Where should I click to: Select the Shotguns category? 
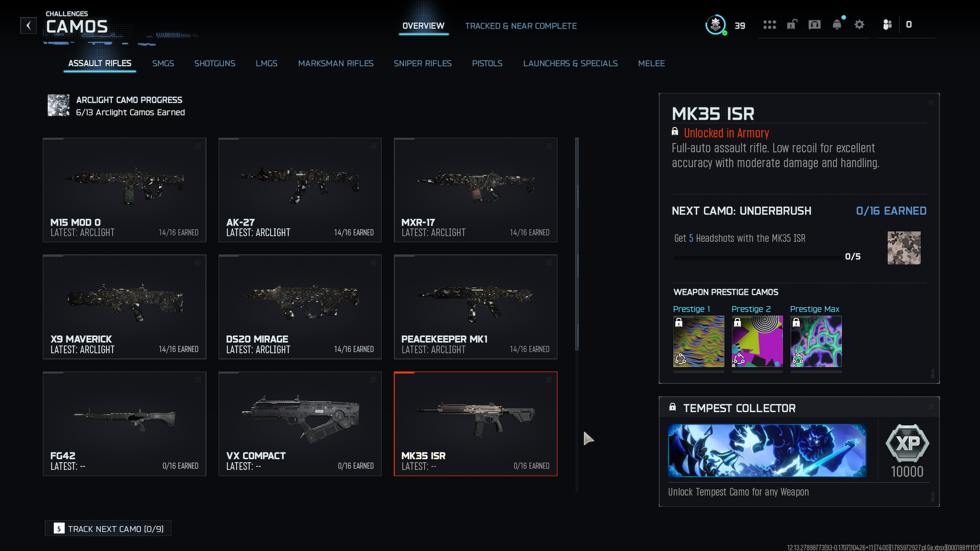pyautogui.click(x=214, y=63)
